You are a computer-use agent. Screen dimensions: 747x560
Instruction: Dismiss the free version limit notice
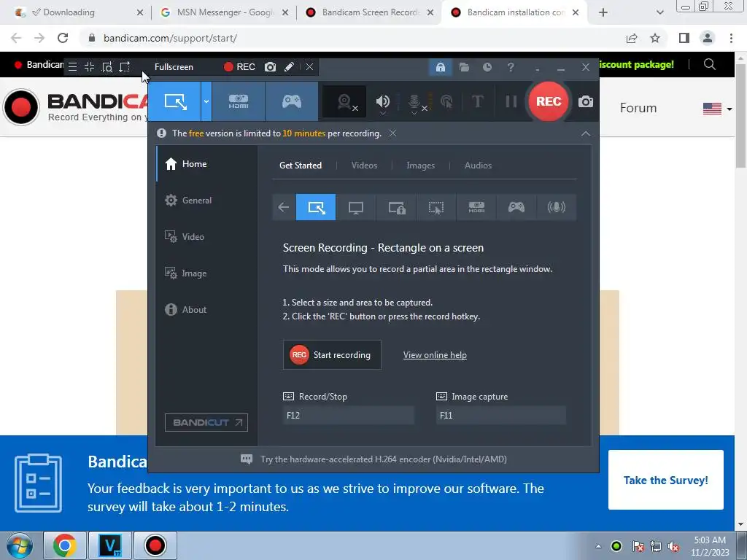pyautogui.click(x=392, y=133)
